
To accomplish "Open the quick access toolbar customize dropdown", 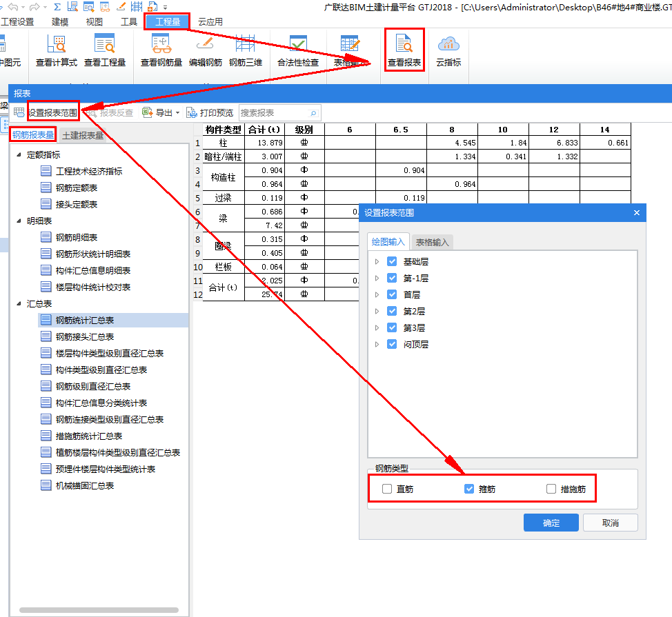I will [x=166, y=8].
